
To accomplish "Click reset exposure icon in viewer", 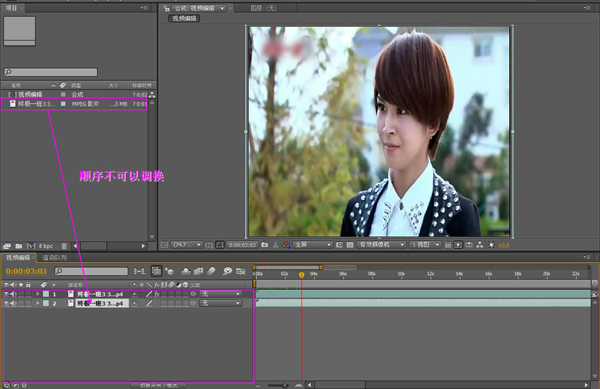I will coord(491,245).
